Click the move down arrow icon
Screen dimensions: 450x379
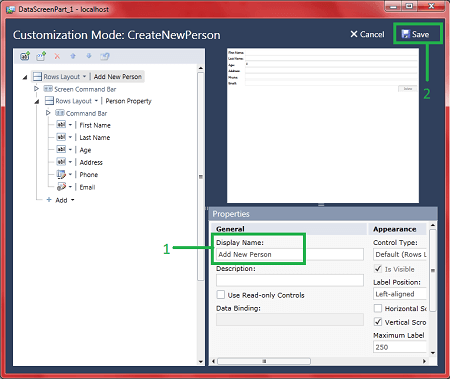tap(89, 56)
